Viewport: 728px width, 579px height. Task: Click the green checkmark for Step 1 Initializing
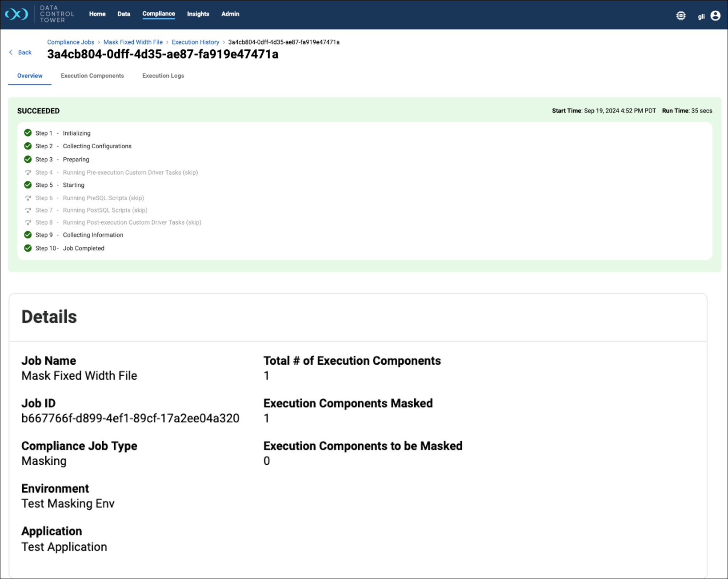coord(28,133)
